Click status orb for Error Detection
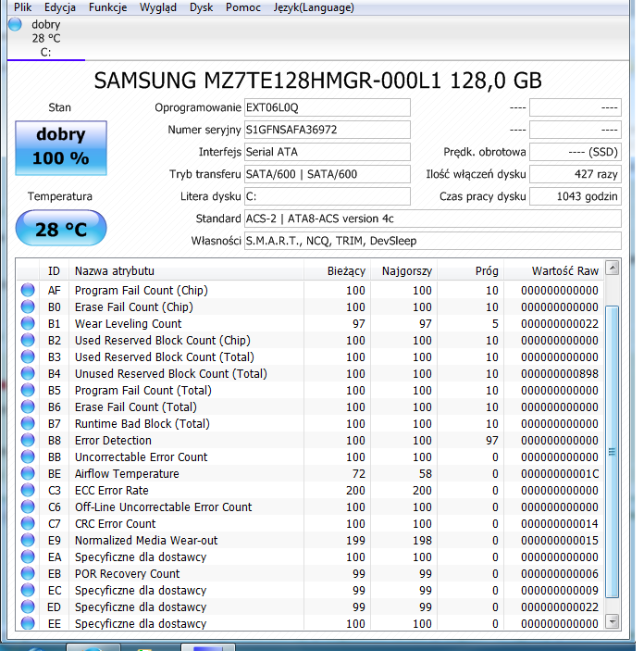 [28, 440]
